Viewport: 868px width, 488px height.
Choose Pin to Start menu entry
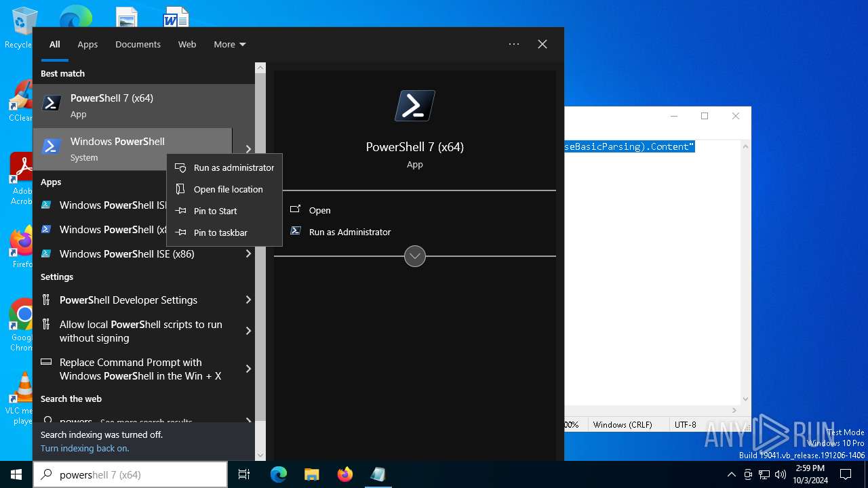224,211
